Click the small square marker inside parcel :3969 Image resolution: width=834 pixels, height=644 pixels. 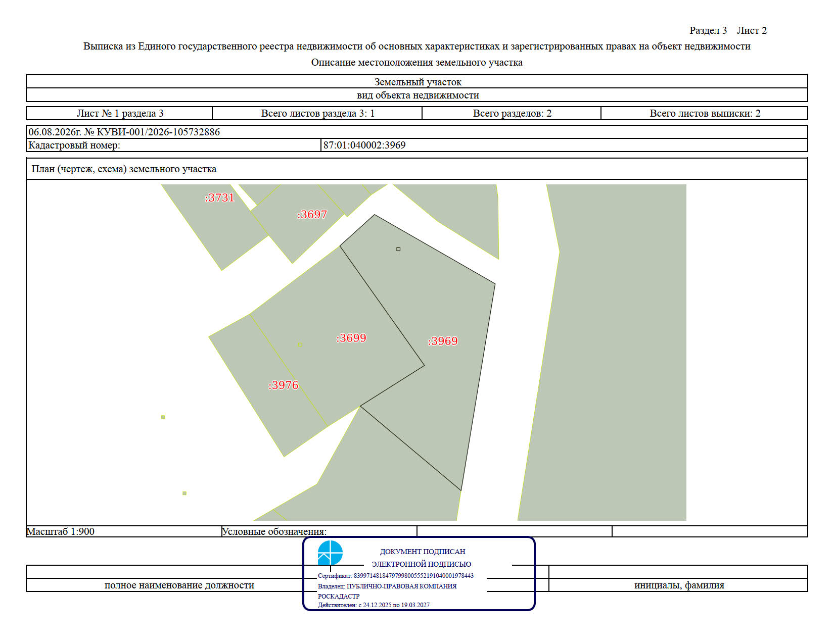398,249
